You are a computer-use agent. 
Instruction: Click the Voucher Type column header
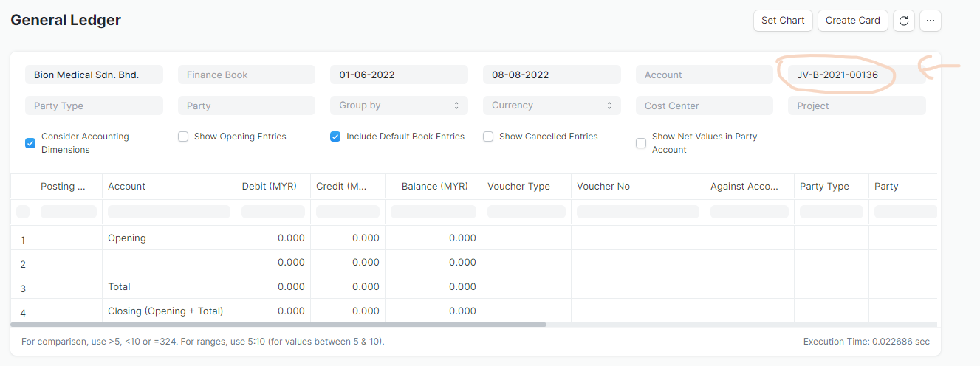(x=527, y=187)
